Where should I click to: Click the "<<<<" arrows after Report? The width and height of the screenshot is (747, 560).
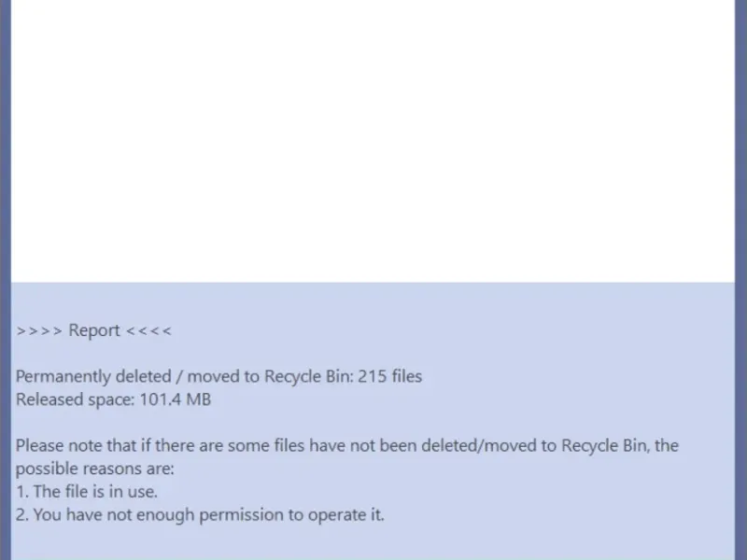[148, 330]
